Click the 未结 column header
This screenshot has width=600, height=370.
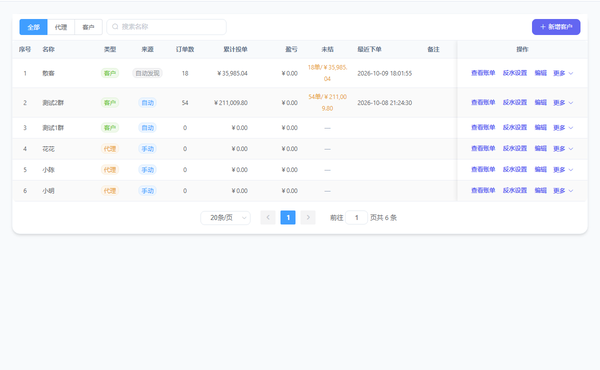pyautogui.click(x=327, y=49)
